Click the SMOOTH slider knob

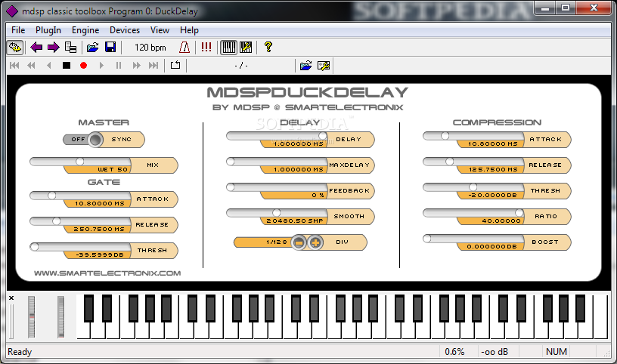(x=277, y=213)
